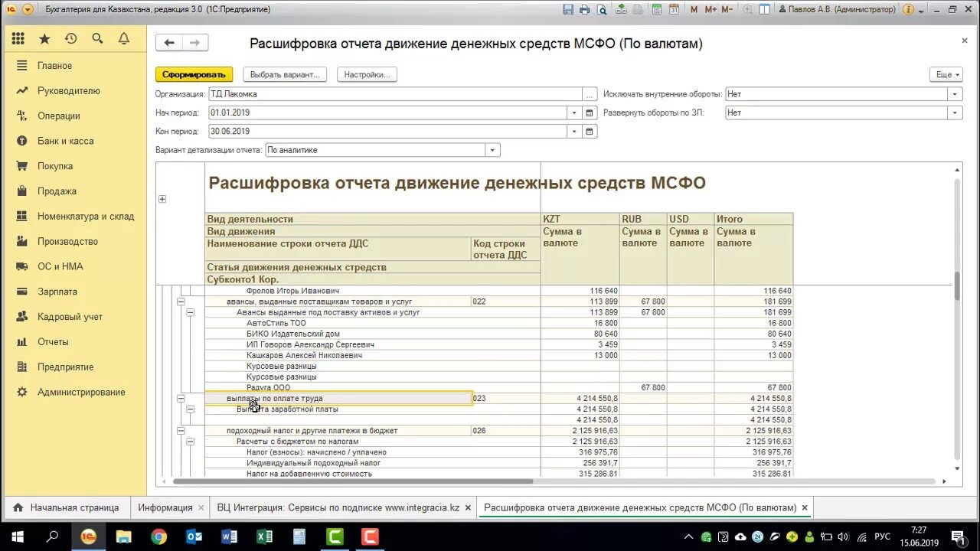This screenshot has height=551, width=980.
Task: Open print preview icon in title bar
Action: [x=603, y=10]
